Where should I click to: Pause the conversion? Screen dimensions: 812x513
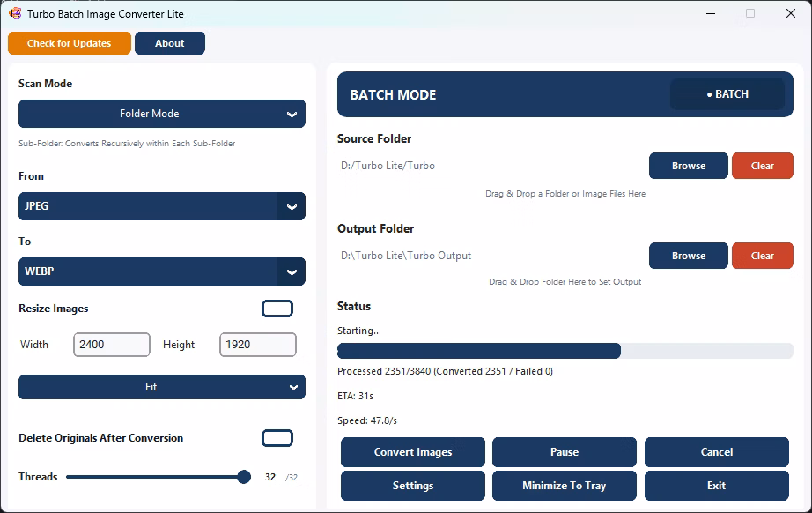564,452
